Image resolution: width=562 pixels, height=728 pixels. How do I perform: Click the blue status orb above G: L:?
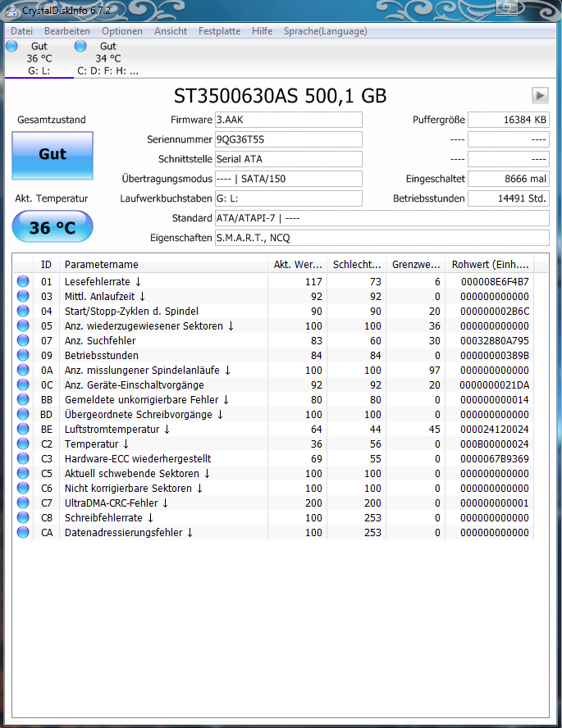coord(11,46)
